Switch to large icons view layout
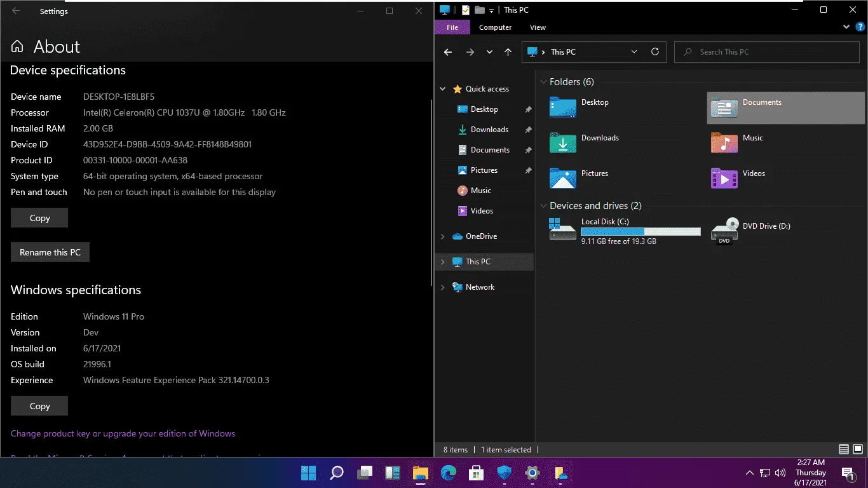The height and width of the screenshot is (488, 868). pyautogui.click(x=857, y=449)
